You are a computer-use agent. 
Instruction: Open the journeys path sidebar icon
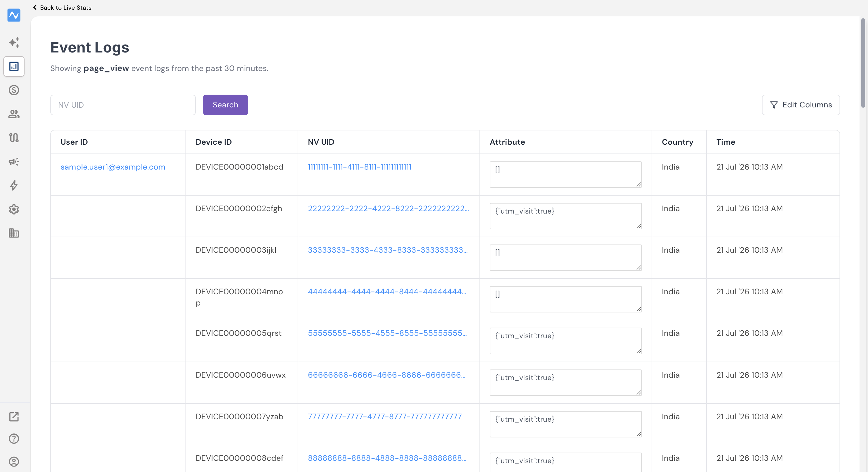14,137
